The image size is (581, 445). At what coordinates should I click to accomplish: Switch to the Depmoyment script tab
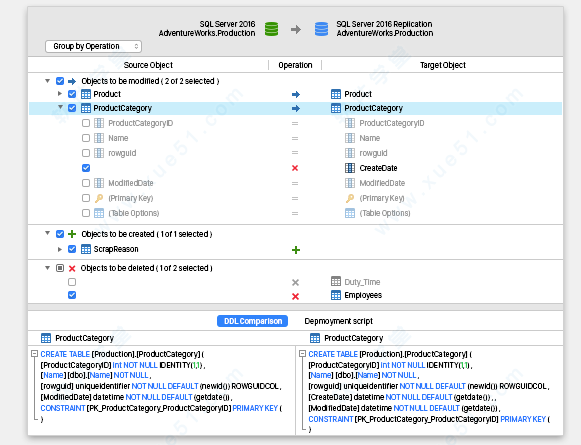pos(338,321)
